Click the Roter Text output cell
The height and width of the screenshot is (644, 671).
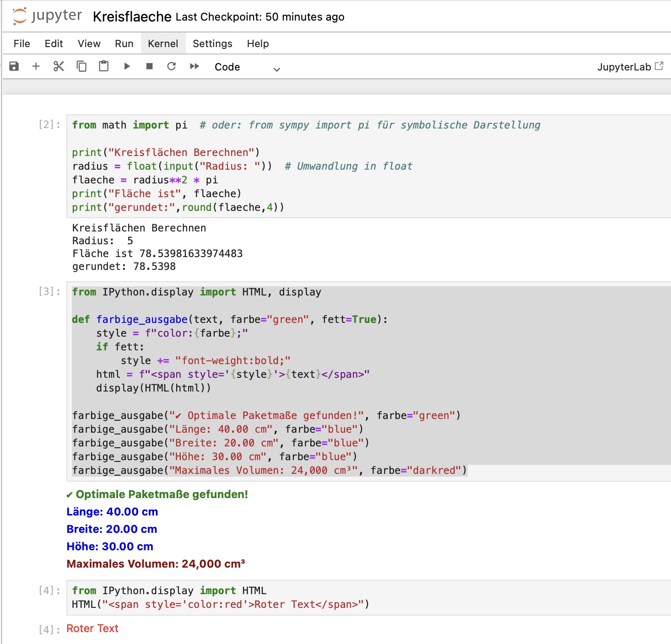[92, 628]
